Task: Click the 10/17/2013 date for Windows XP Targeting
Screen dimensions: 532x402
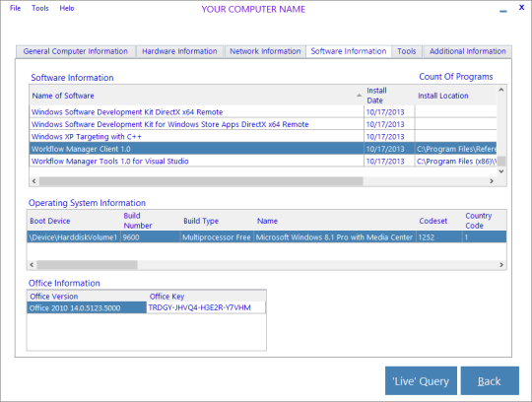Action: click(389, 136)
